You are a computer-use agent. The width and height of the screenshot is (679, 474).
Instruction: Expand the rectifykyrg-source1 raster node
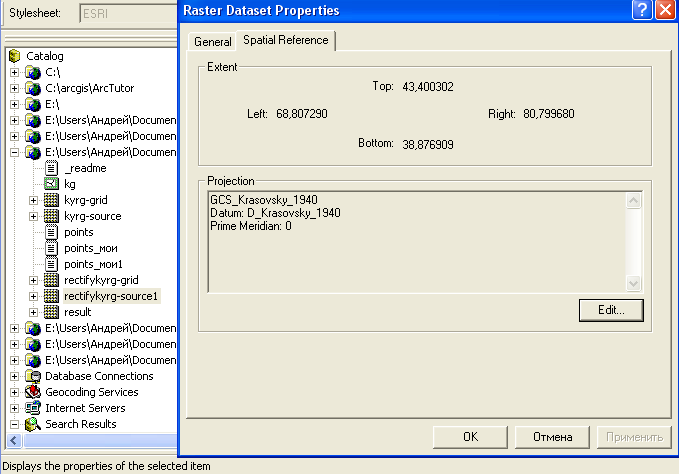coord(33,297)
